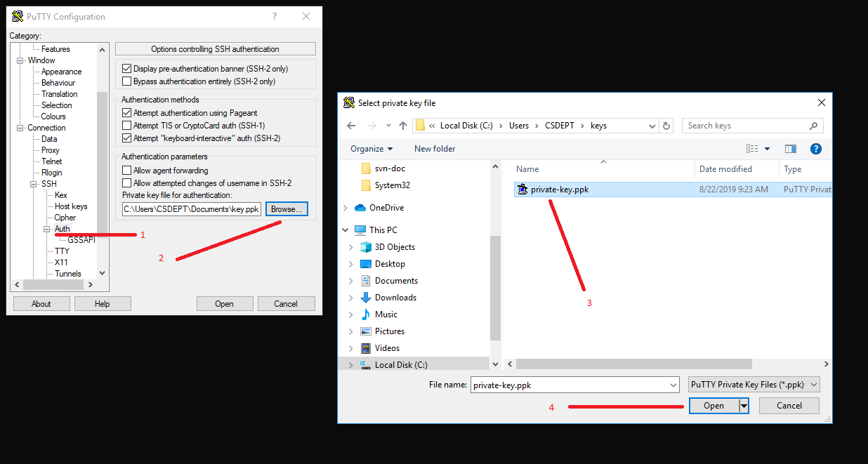Select the Appearance category in PuTTY
This screenshot has height=464, width=868.
62,72
